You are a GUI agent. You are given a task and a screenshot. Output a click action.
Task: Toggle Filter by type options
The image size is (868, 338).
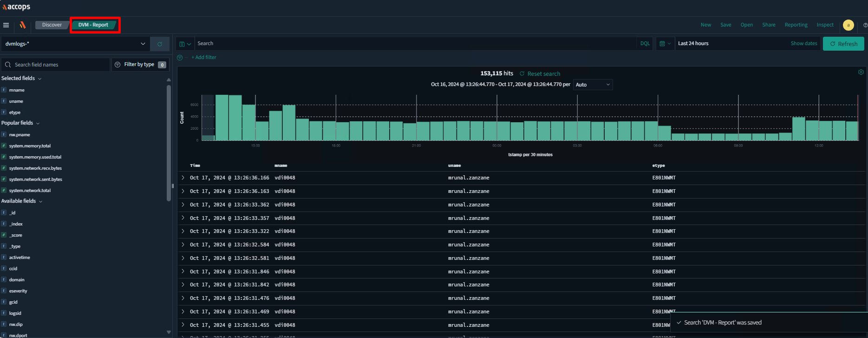tap(140, 65)
